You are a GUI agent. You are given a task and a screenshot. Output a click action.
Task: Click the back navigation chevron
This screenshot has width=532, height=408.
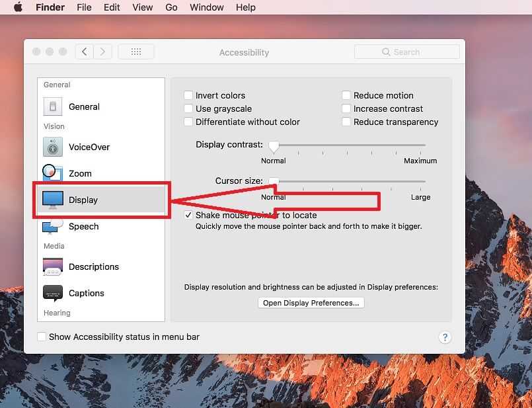click(x=83, y=51)
